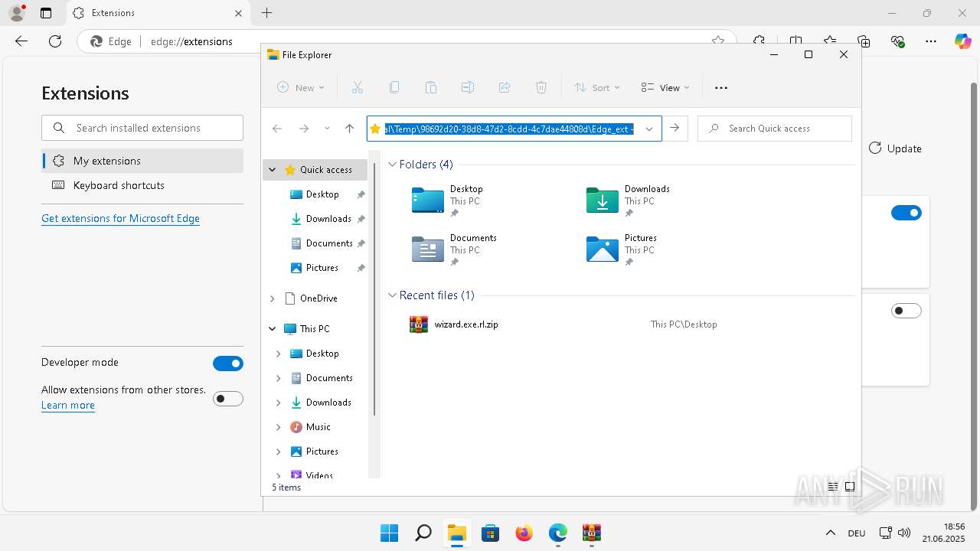Select My extensions in Edge sidebar
Screen dimensions: 980x551
(x=142, y=161)
